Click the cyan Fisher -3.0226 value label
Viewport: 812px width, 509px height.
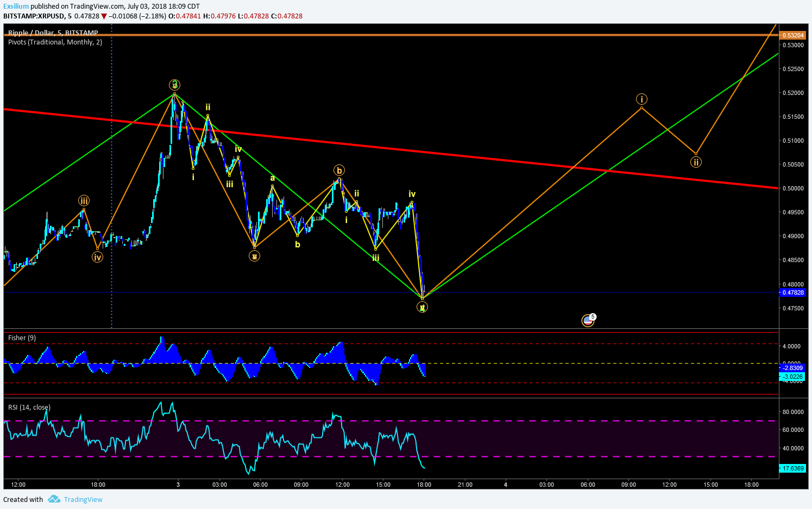pos(793,377)
